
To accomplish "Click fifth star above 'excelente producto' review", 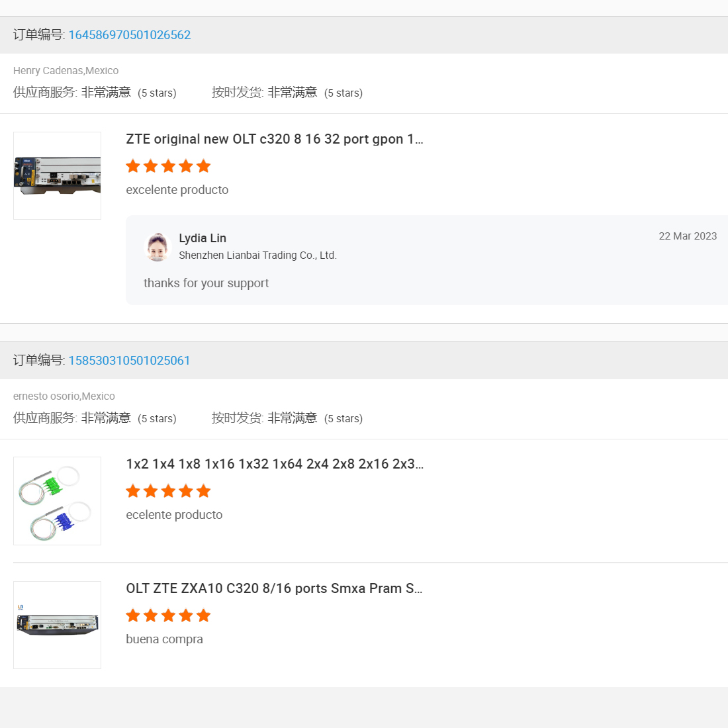I will click(x=204, y=166).
